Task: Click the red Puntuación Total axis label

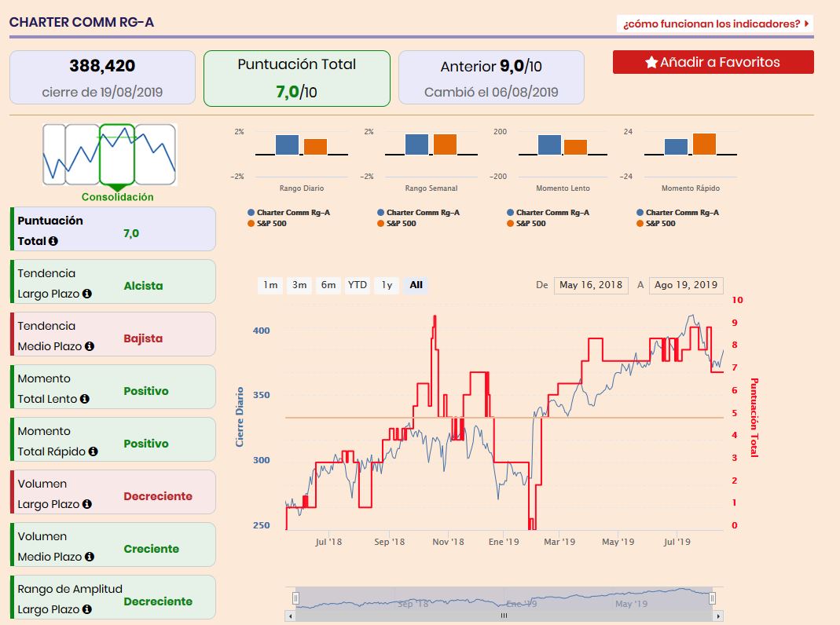Action: click(x=754, y=418)
